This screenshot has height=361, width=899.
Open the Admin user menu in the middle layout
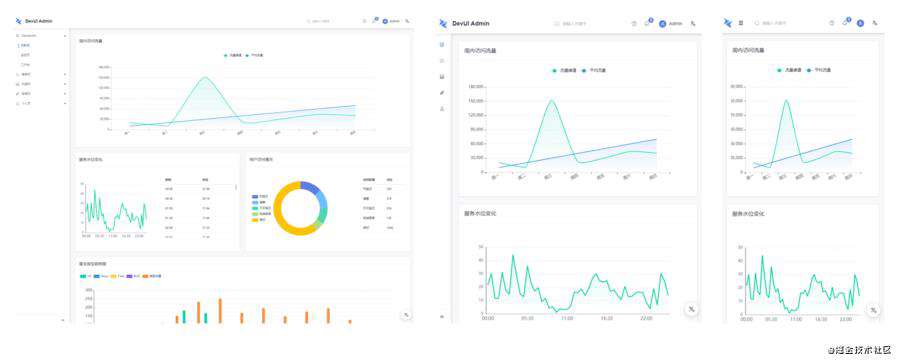670,23
